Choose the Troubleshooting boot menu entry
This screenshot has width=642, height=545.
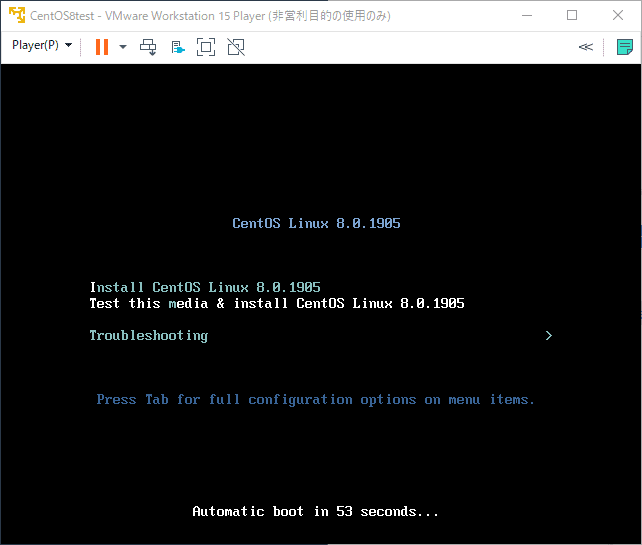(149, 335)
